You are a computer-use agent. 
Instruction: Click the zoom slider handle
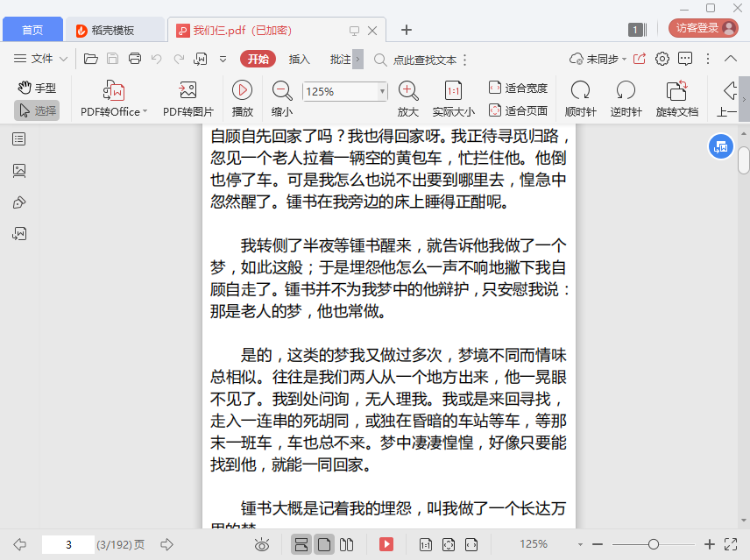coord(654,544)
